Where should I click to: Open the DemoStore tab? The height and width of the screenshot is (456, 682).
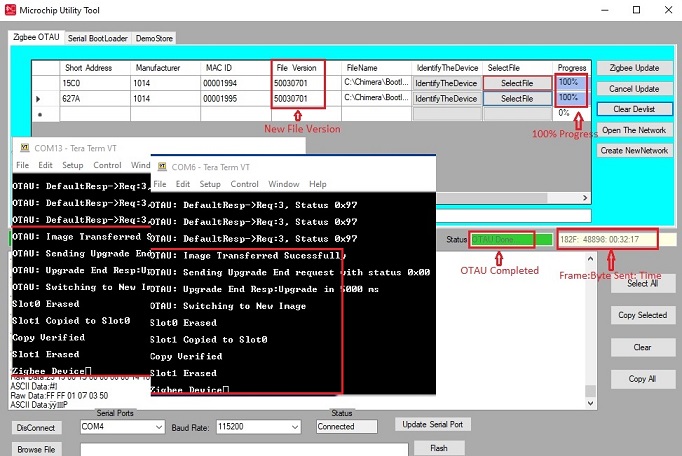154,38
